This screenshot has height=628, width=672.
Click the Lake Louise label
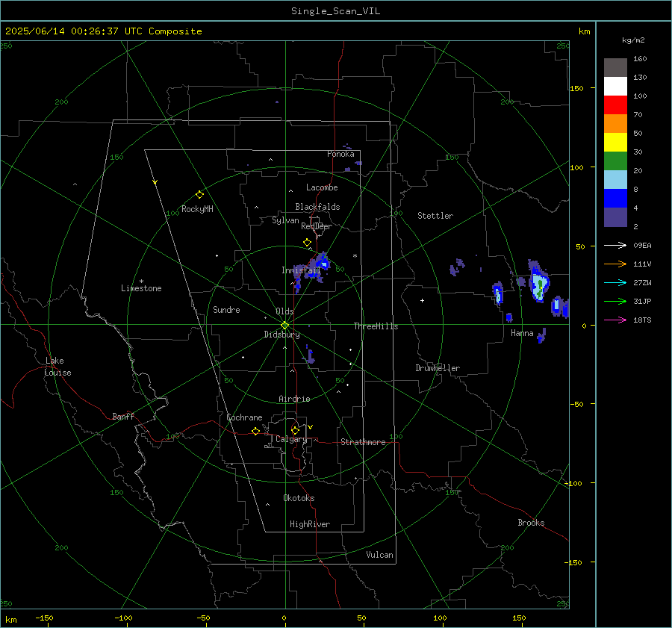57,367
